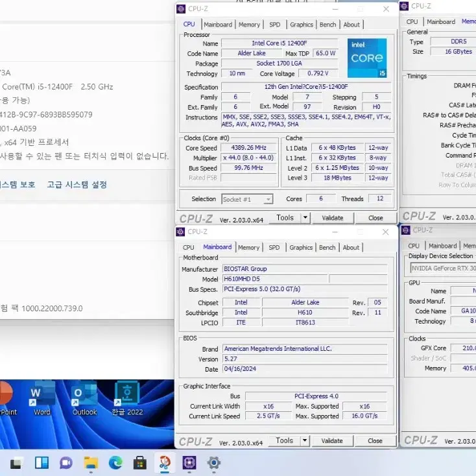Screen dimensions: 476x476
Task: Select CPU tab in the Mainboard window
Action: tap(189, 248)
